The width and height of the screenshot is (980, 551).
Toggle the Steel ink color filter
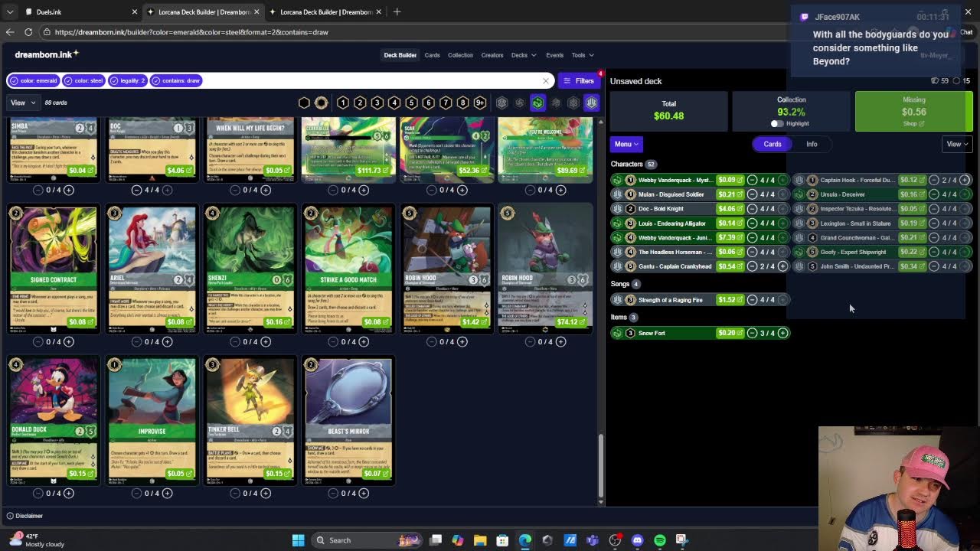pos(591,103)
